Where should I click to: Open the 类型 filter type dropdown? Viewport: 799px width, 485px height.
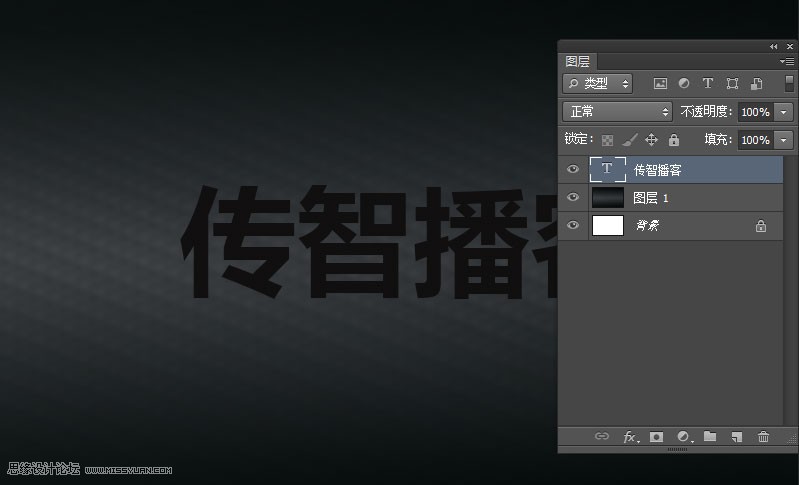(x=597, y=84)
